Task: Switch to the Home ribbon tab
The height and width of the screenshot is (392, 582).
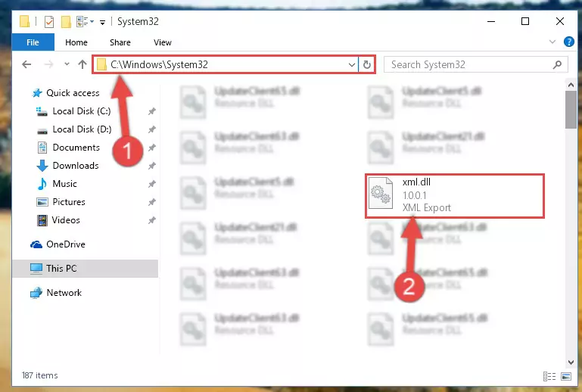Action: [76, 42]
